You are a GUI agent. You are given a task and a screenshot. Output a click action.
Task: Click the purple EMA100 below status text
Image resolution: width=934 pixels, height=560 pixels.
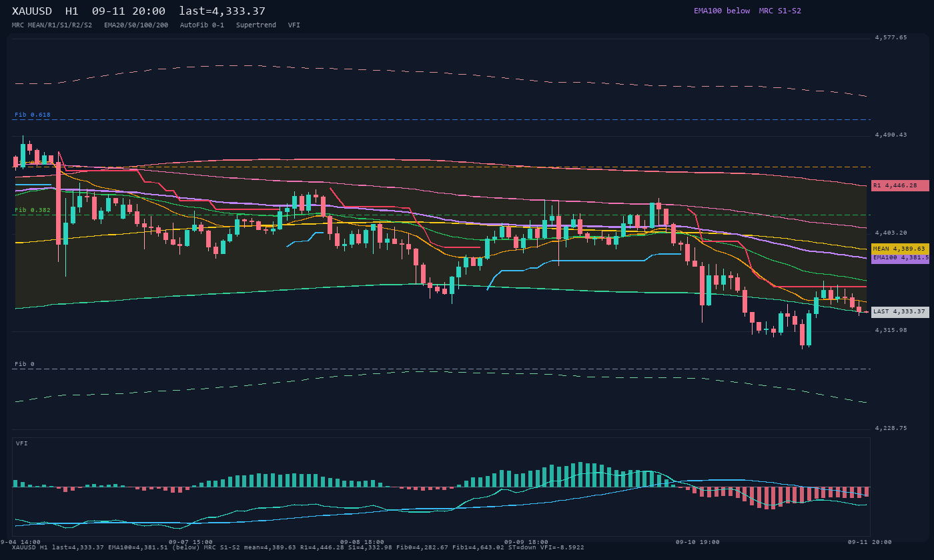722,11
